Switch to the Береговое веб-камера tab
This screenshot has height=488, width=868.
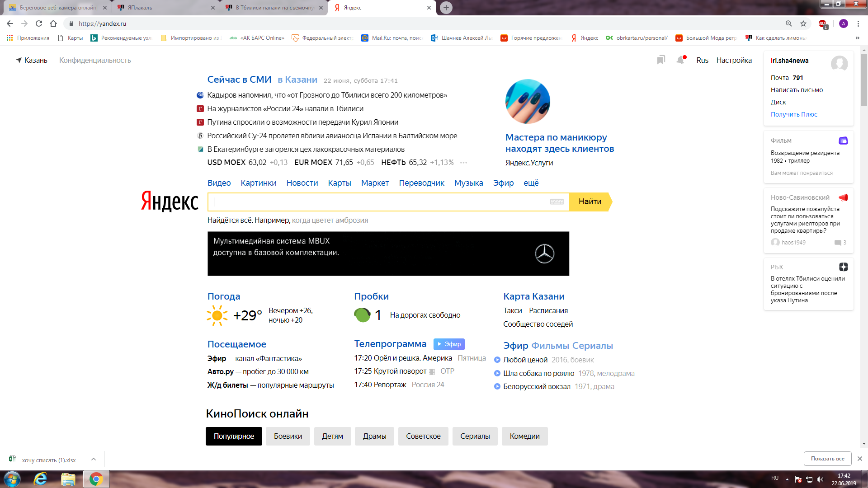point(57,8)
